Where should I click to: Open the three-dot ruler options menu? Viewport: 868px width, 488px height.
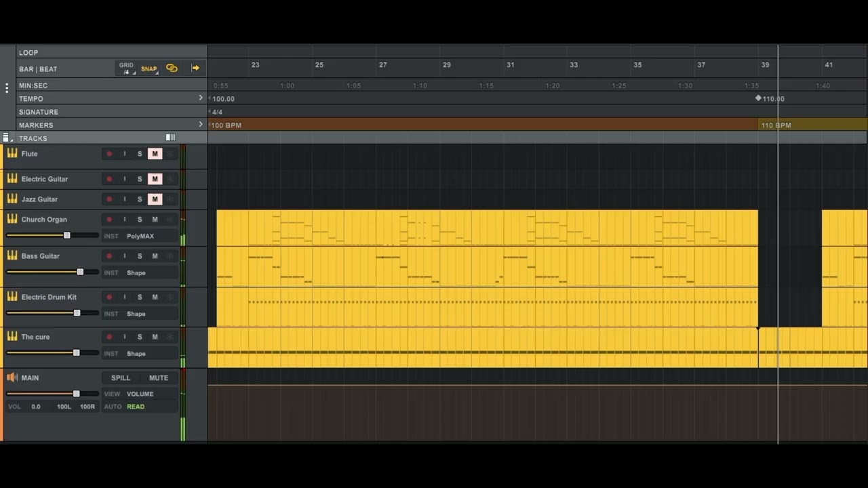(7, 88)
